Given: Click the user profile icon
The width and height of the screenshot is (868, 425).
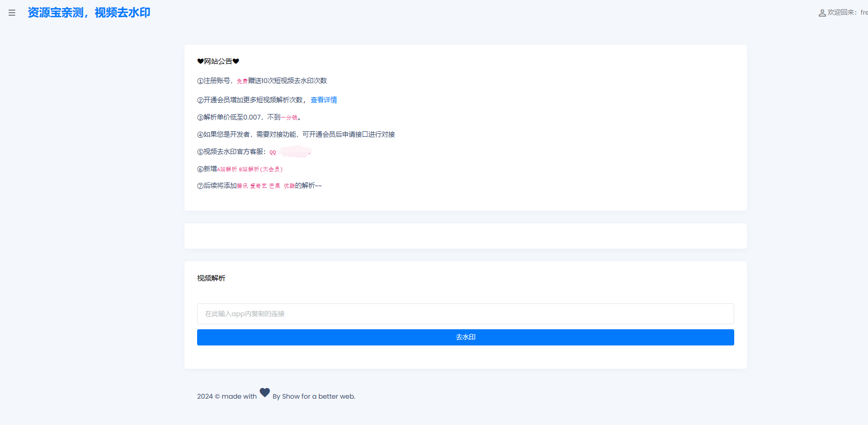Looking at the screenshot, I should (x=822, y=13).
